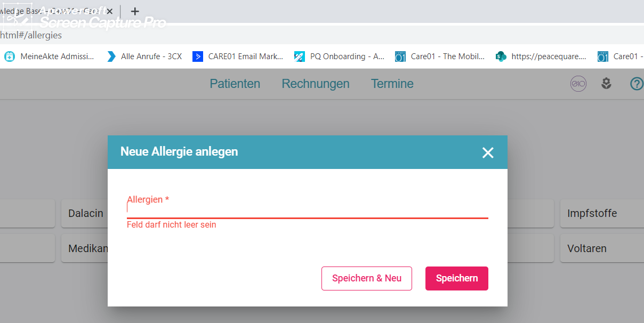Switch to the Rechnungen tab

coord(316,84)
